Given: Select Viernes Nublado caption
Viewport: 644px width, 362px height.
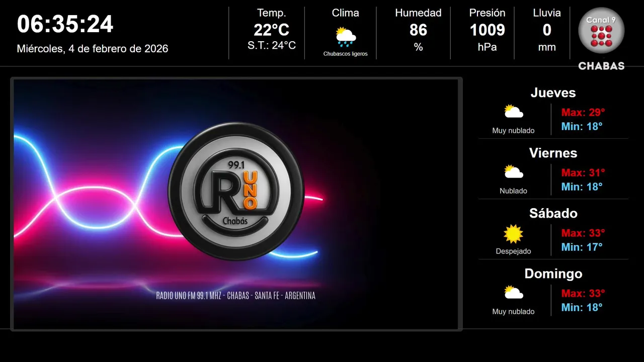Looking at the screenshot, I should tap(513, 191).
